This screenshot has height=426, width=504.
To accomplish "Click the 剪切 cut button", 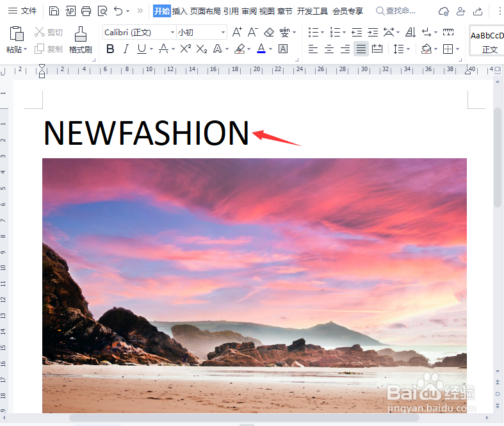I will pyautogui.click(x=49, y=32).
